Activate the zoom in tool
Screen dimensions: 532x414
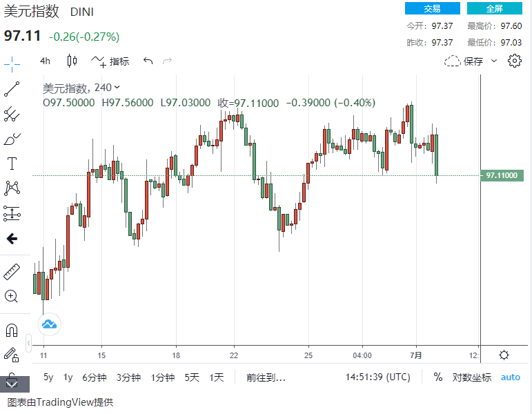(x=11, y=296)
